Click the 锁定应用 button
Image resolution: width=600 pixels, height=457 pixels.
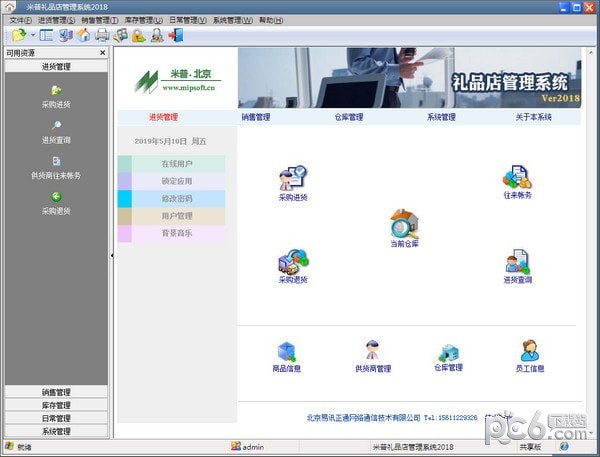pos(171,181)
